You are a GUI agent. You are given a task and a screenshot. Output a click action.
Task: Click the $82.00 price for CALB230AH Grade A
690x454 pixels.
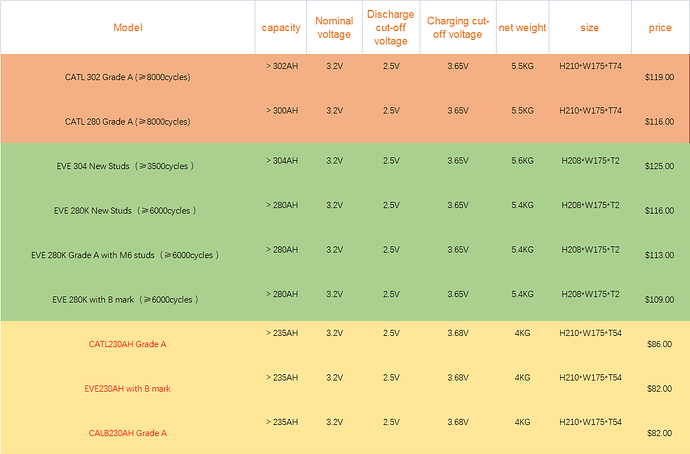[659, 433]
